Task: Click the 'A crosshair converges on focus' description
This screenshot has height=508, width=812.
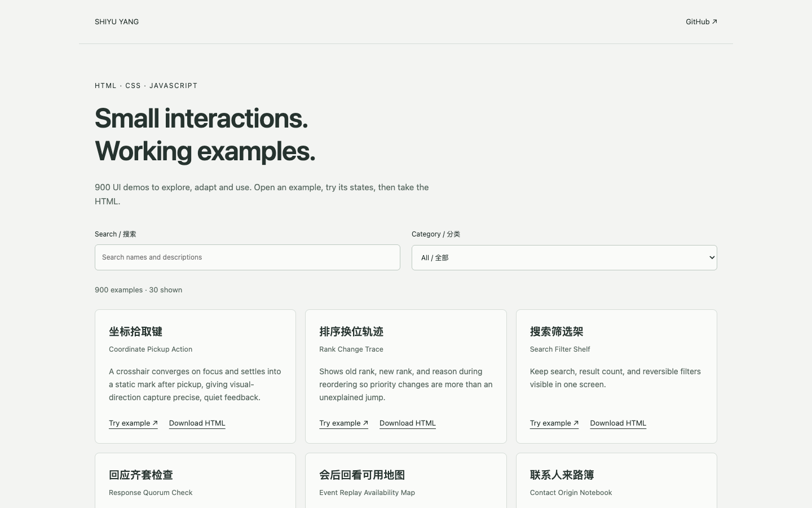Action: coord(195,384)
